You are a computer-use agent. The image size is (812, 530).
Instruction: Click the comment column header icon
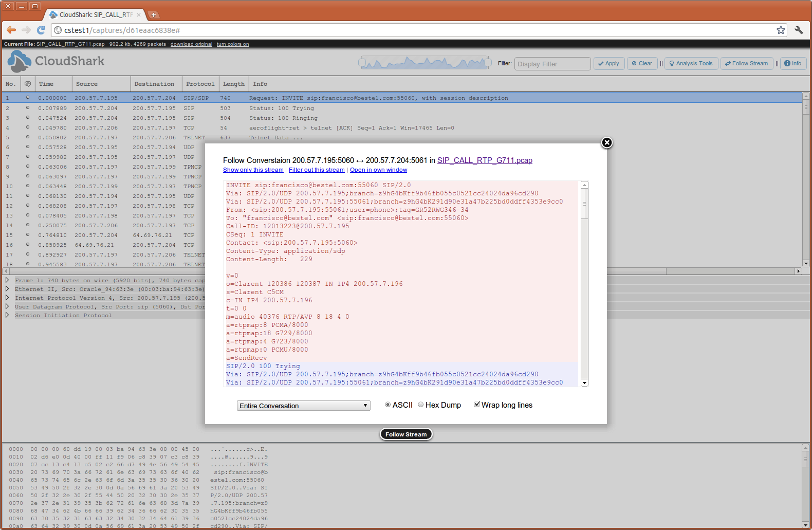(x=28, y=84)
